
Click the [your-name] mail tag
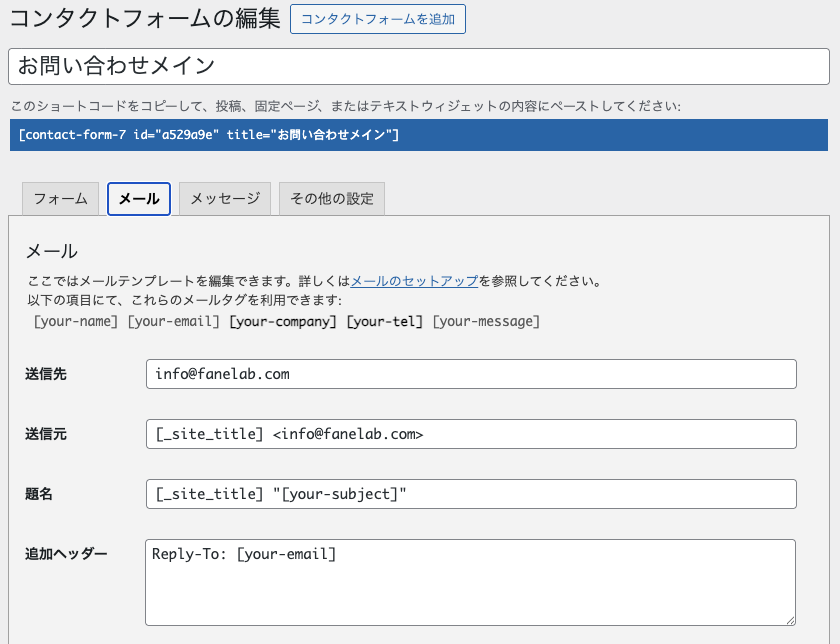[76, 321]
